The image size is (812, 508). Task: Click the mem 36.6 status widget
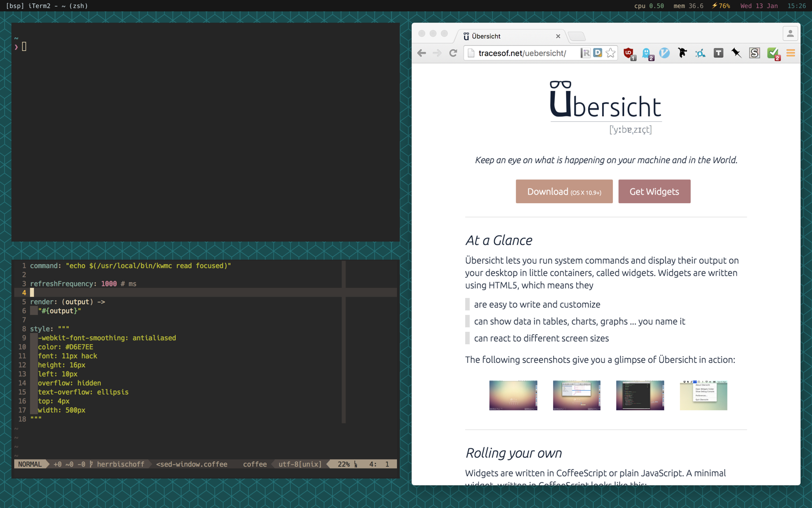pos(689,6)
